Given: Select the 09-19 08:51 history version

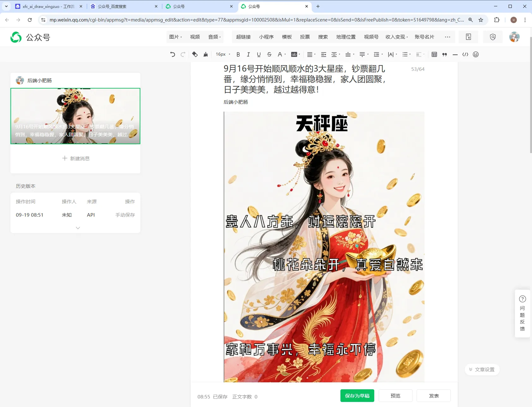Looking at the screenshot, I should pos(76,215).
